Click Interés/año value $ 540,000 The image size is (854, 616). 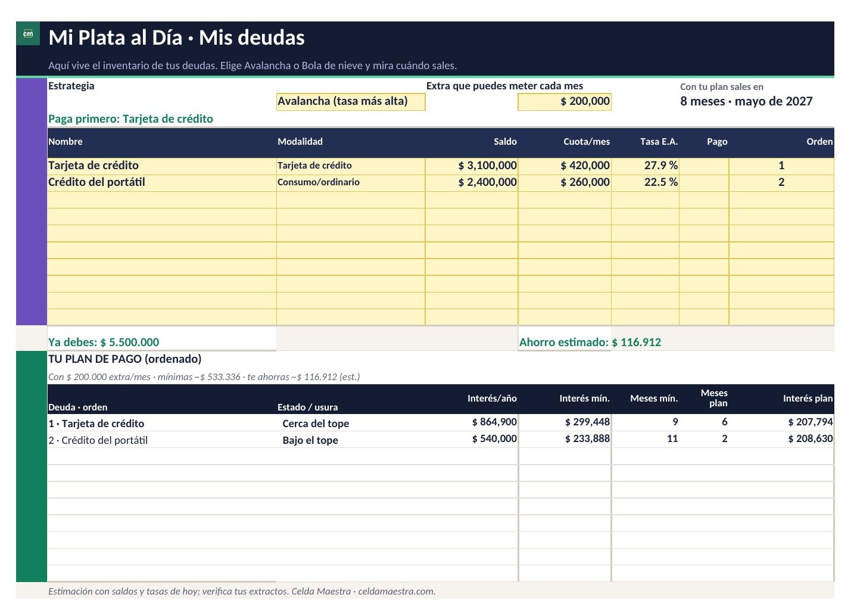pos(494,438)
